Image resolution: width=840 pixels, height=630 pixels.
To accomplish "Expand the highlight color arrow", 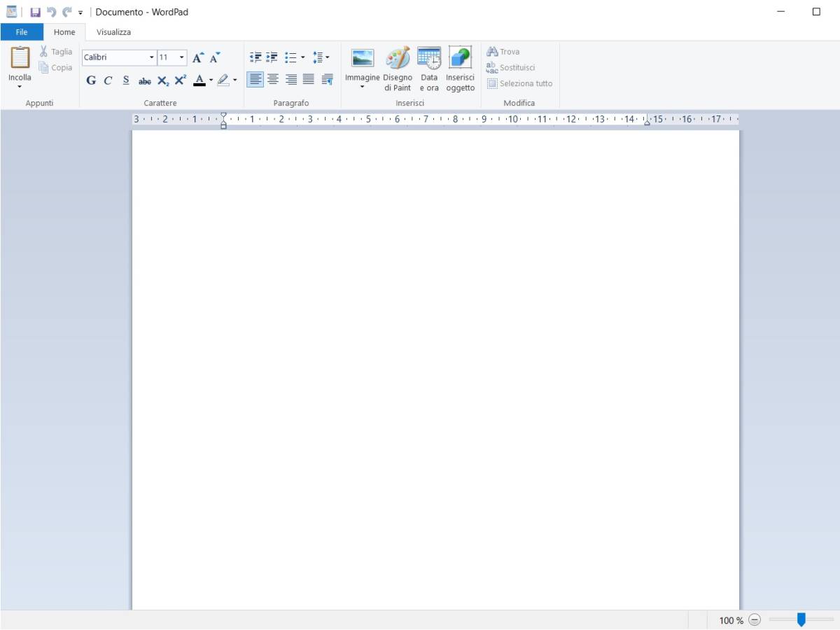I will point(234,80).
